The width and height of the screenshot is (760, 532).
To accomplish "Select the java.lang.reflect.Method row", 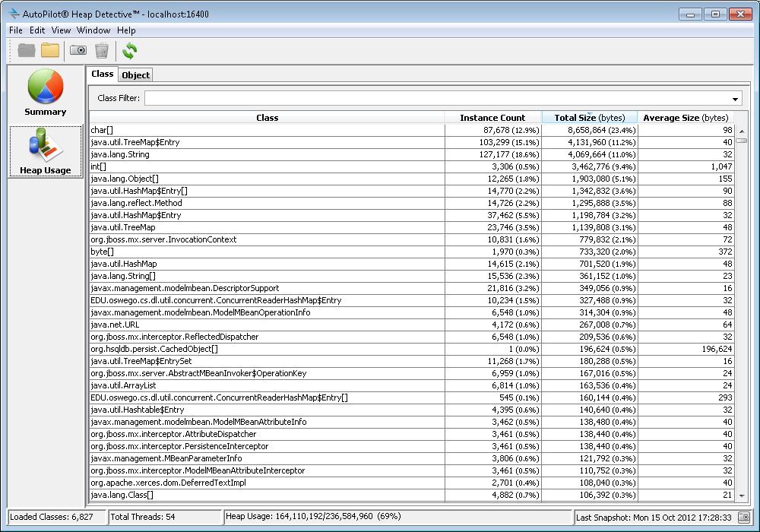I will 412,202.
